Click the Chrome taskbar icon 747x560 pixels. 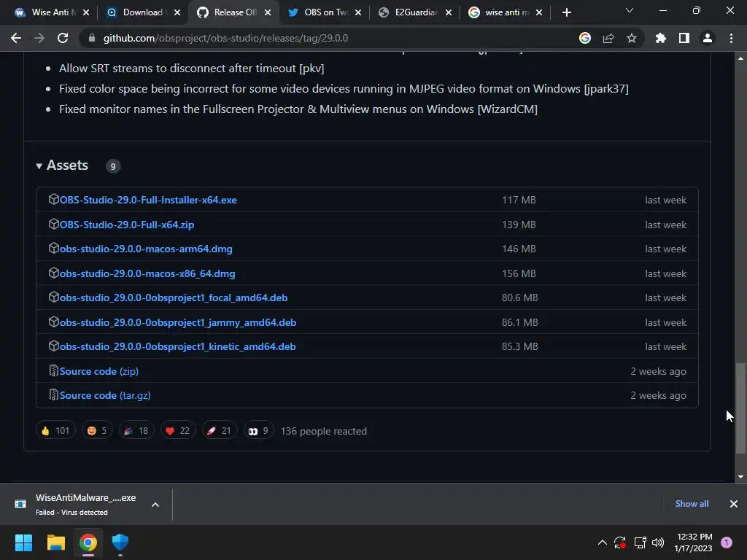(x=88, y=542)
